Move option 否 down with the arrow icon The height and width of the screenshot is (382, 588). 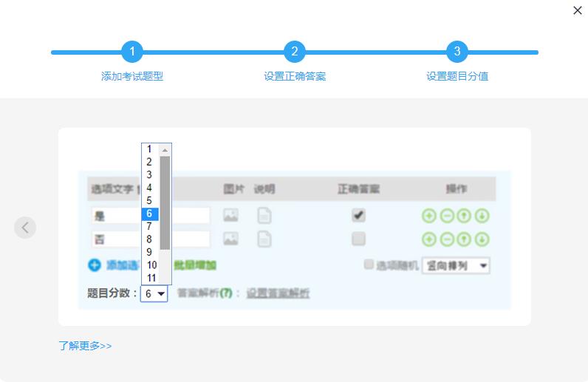tap(482, 239)
